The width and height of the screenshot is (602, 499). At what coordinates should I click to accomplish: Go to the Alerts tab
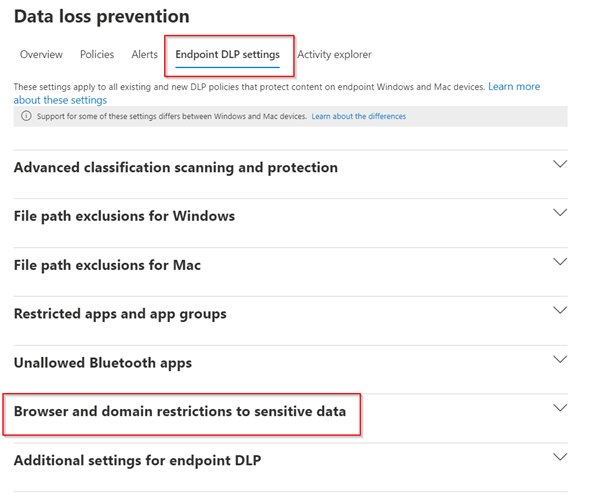[145, 54]
